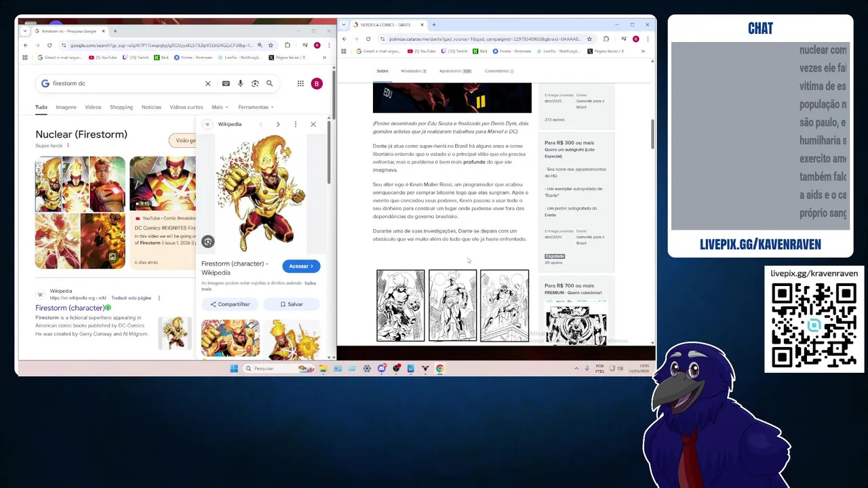Show more bookmarks in the Catarse window
Screen dimensions: 868x488
pos(644,51)
